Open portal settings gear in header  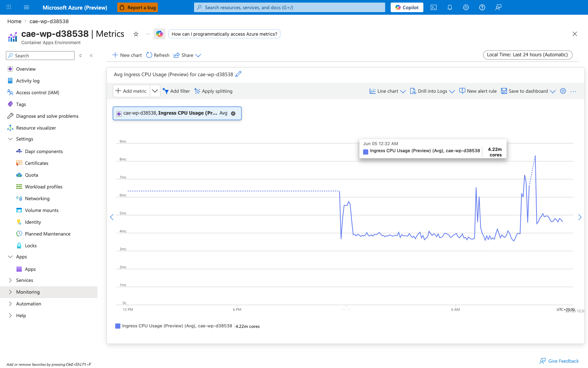[x=466, y=7]
